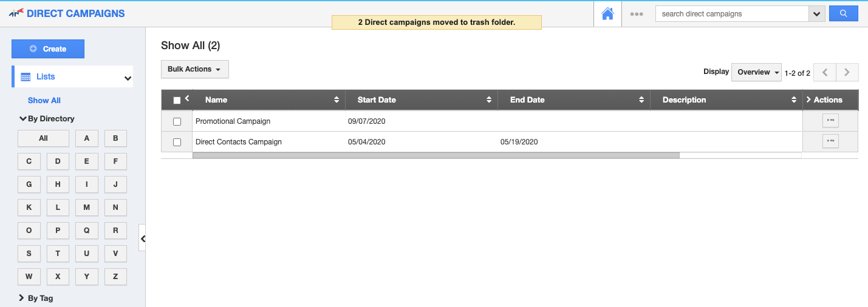The width and height of the screenshot is (868, 307).
Task: Click the 09/07/2020 start date cell
Action: tap(367, 121)
